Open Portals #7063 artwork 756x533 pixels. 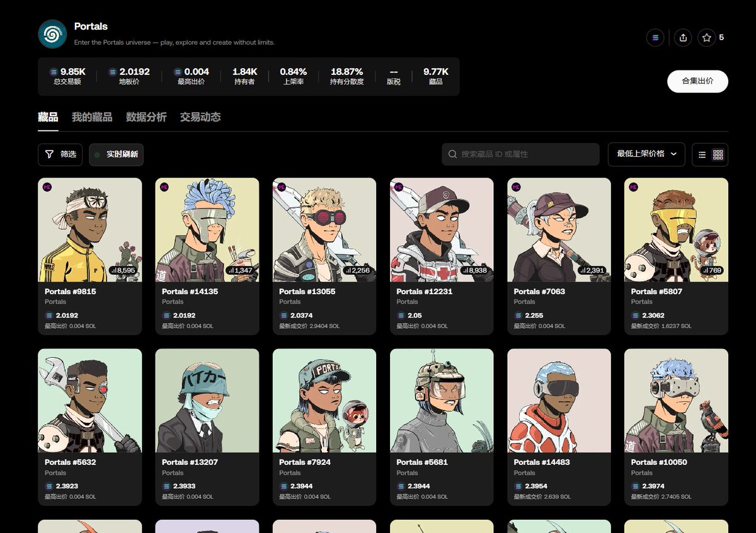click(x=559, y=230)
